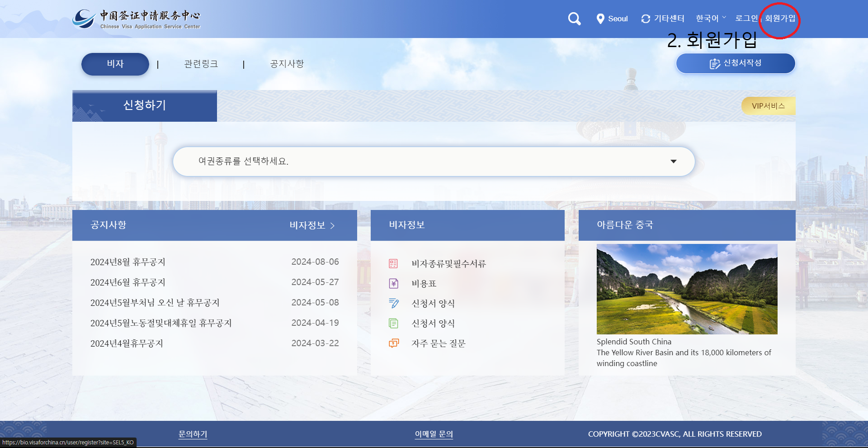
Task: Open 자주 묻는 질문 via its speech bubble icon
Action: 393,343
